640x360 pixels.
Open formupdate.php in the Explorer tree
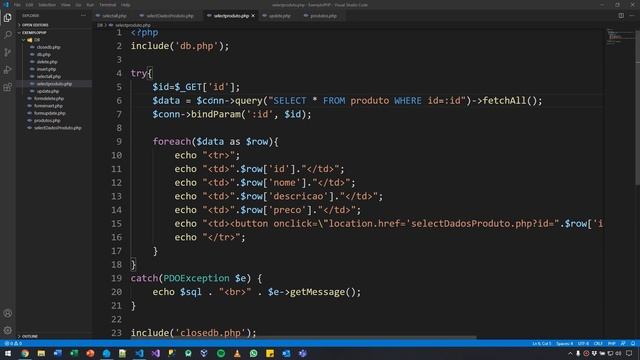49,113
